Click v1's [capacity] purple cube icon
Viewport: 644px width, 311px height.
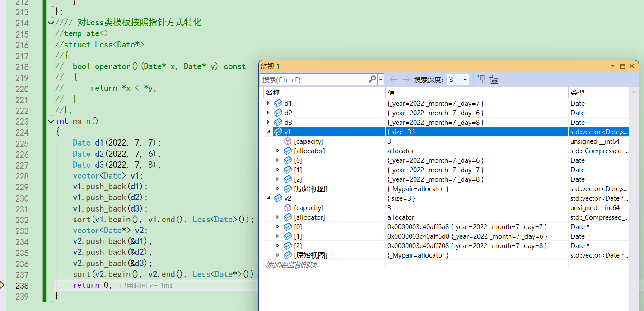point(288,141)
